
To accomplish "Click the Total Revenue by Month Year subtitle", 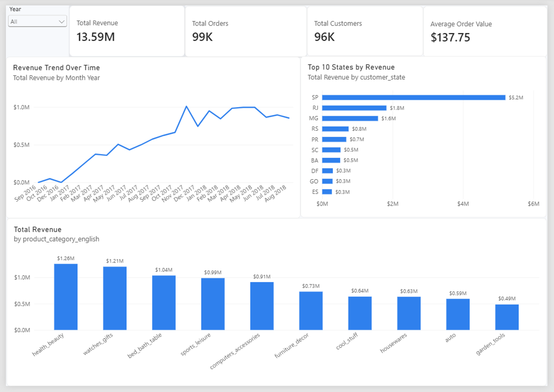I will 57,78.
